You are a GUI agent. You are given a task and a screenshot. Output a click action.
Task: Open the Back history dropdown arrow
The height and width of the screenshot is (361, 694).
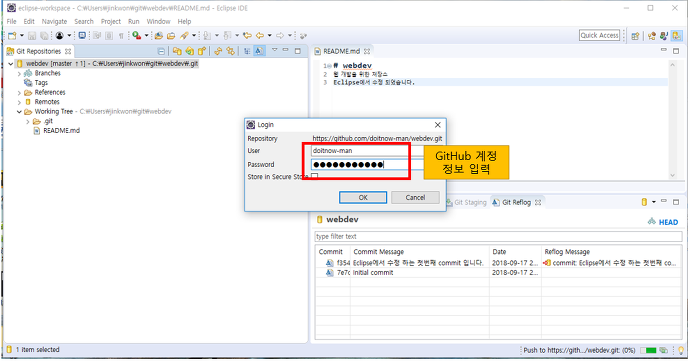pyautogui.click(x=269, y=36)
